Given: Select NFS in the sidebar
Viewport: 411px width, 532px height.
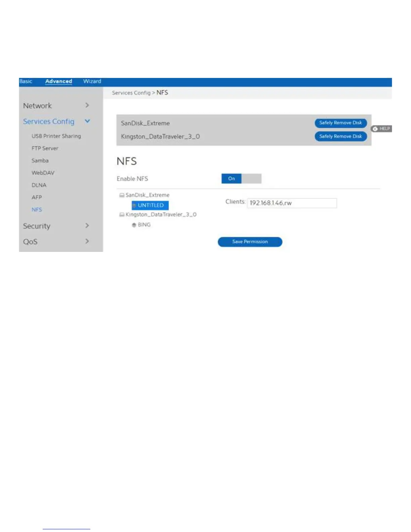Looking at the screenshot, I should click(x=37, y=210).
